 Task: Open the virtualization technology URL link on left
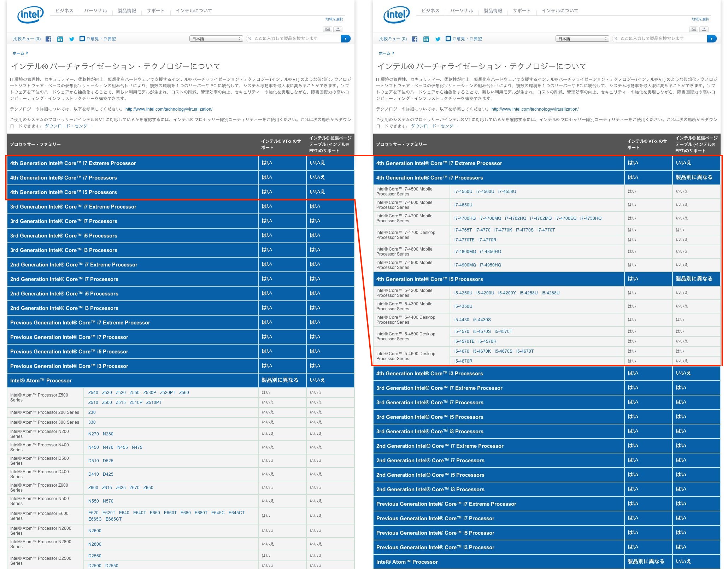[169, 109]
